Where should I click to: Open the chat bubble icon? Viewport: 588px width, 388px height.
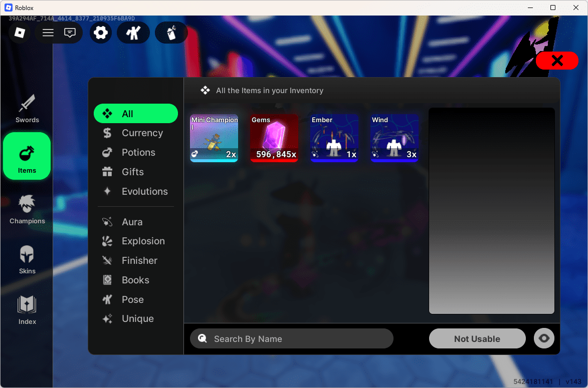(70, 33)
